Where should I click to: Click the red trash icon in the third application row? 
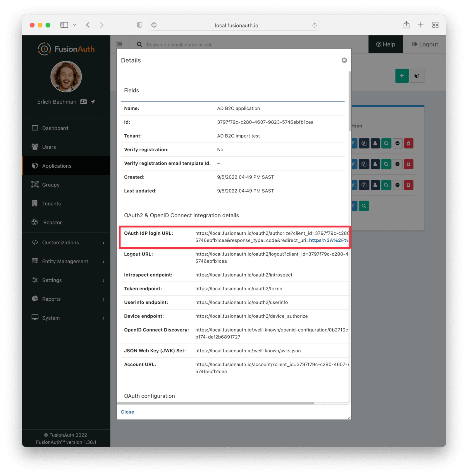[409, 185]
